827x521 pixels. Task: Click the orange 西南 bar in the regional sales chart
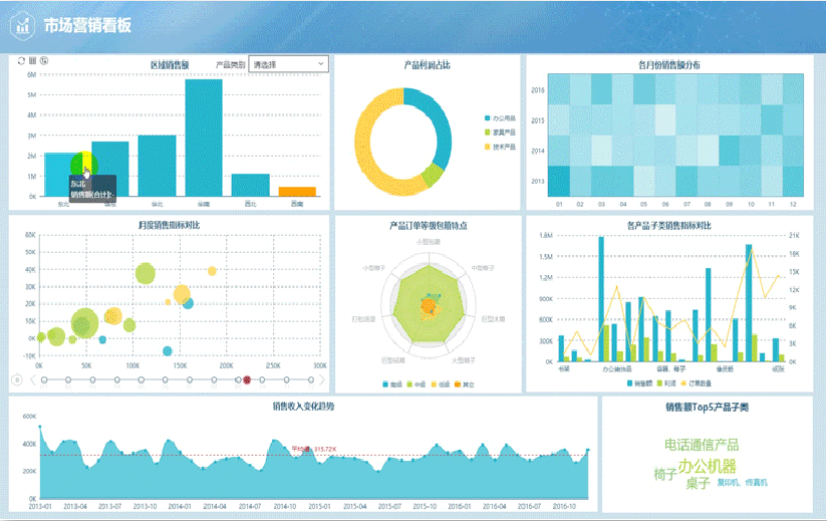click(297, 191)
